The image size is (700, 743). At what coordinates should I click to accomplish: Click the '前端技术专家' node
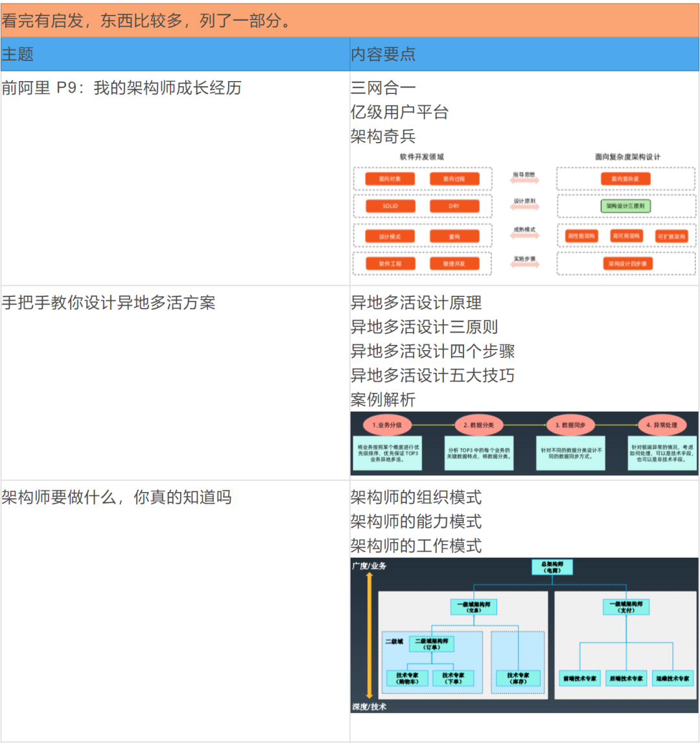[579, 678]
